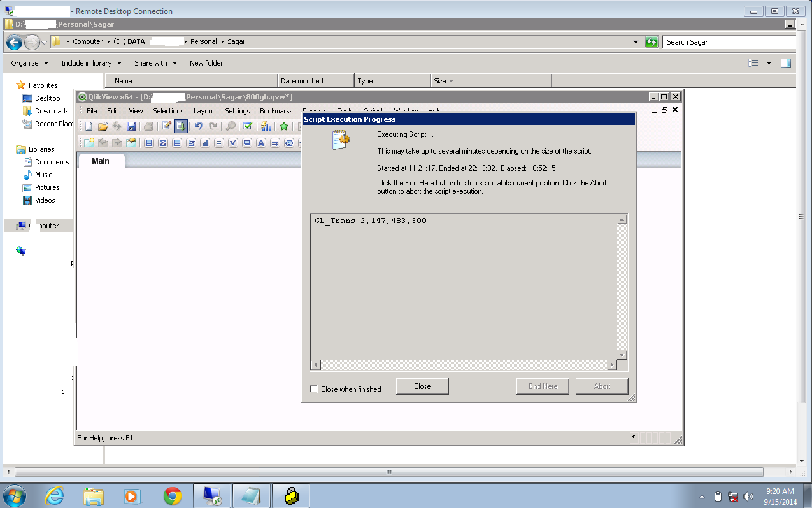The image size is (812, 508).
Task: Open the QlikView Edit menu
Action: (x=113, y=111)
